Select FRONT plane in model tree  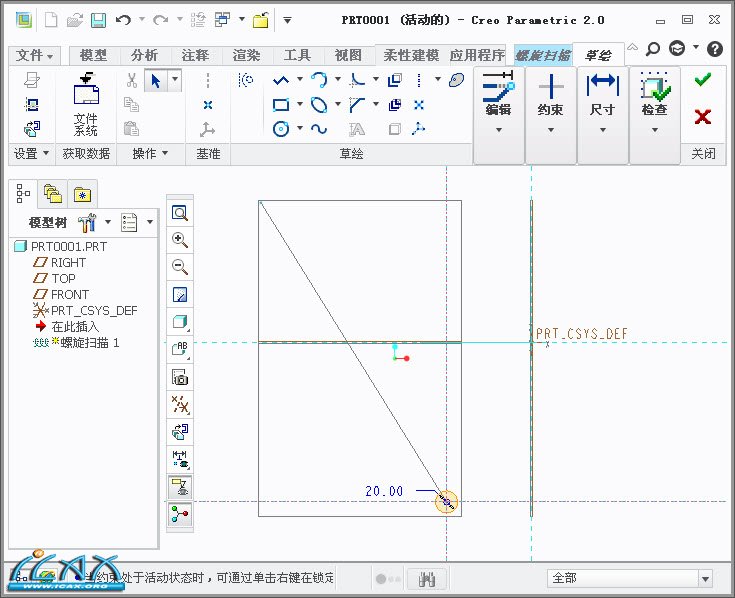pyautogui.click(x=60, y=294)
